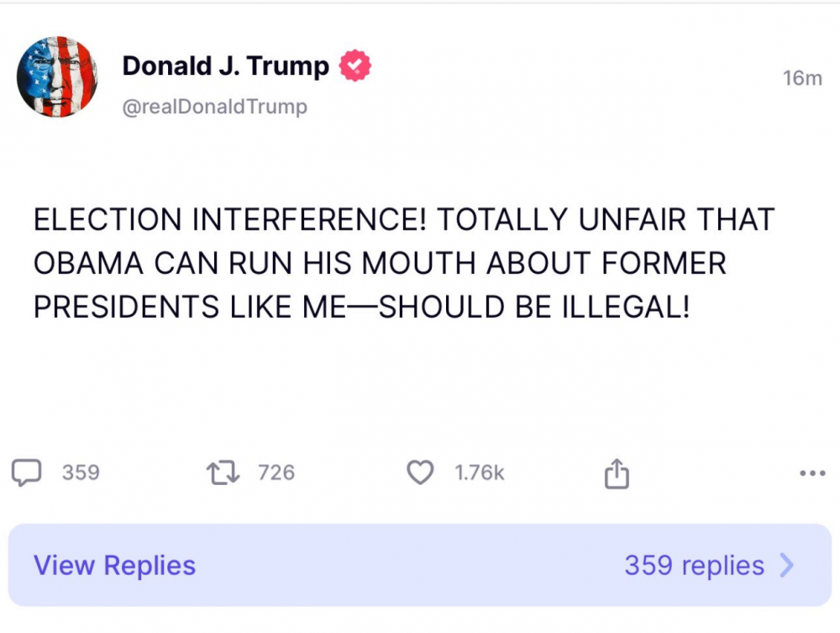Click the "ELECTION INTERFERENCE!" post text

tap(229, 220)
